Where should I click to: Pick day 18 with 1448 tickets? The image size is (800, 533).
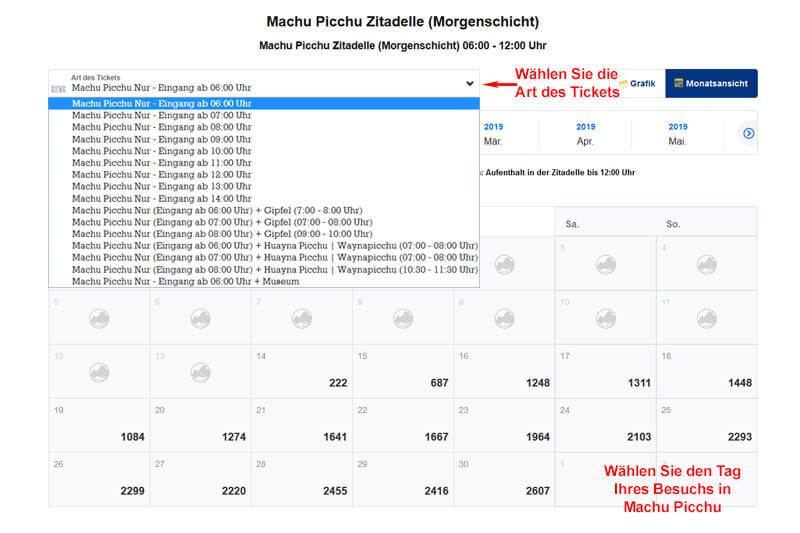click(x=707, y=371)
